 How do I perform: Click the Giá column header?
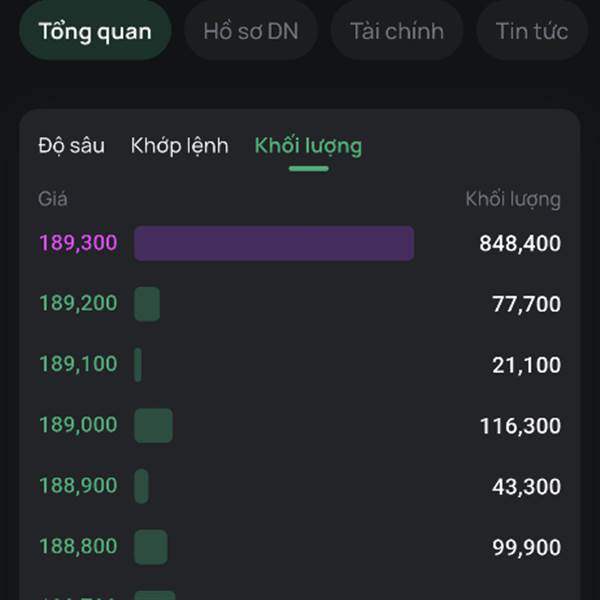pos(53,199)
